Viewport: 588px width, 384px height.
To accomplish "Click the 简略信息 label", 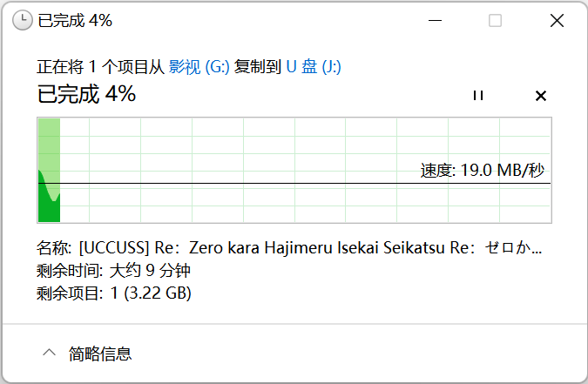I will pyautogui.click(x=101, y=354).
